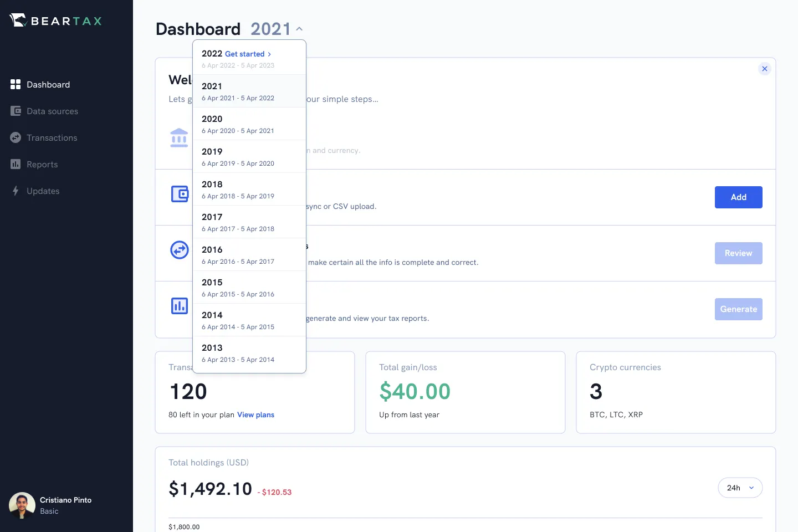
Task: Select 2013 at the bottom of the year list
Action: coord(238,352)
